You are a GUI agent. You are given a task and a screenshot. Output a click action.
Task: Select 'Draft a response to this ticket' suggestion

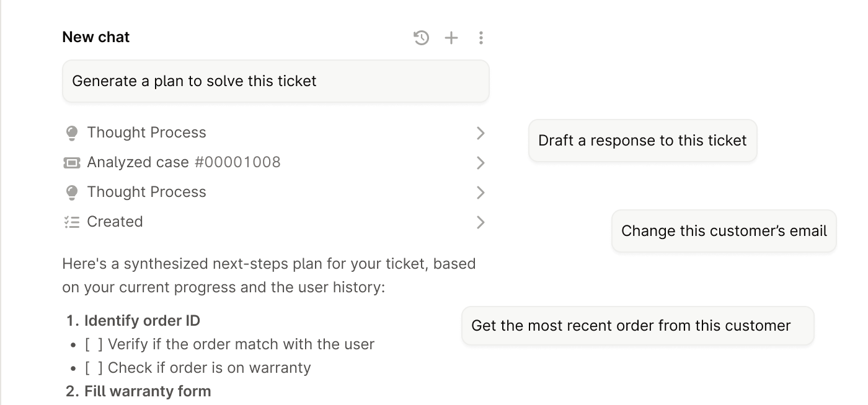pyautogui.click(x=642, y=141)
